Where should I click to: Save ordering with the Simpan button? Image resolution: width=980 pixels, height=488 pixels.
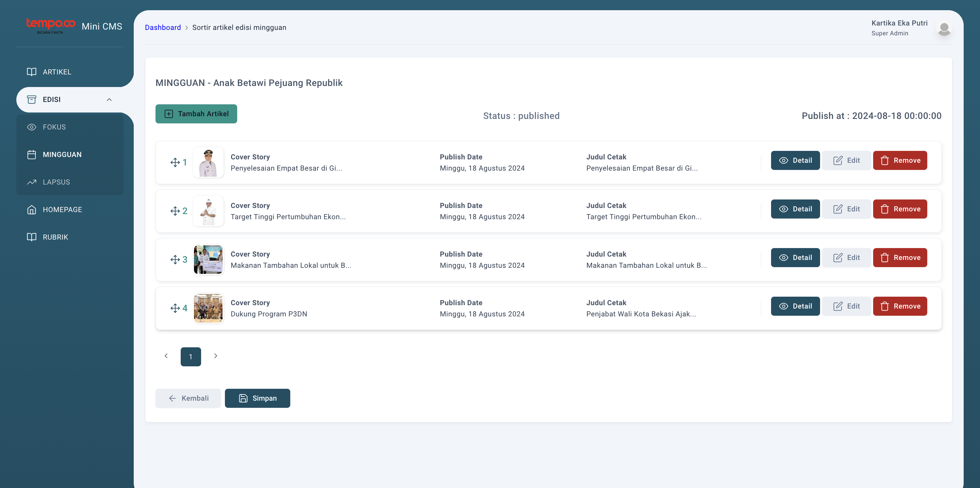[x=257, y=398]
